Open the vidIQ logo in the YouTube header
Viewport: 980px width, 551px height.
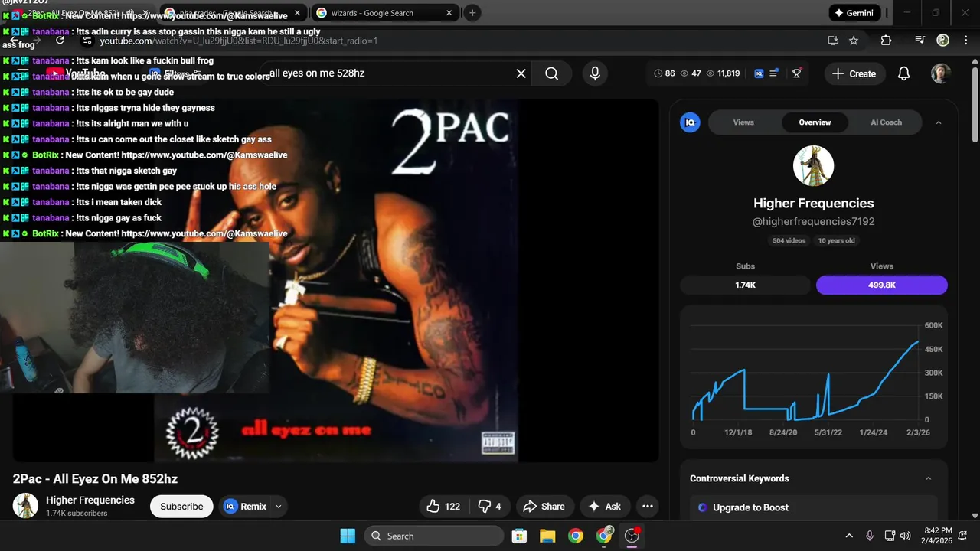pyautogui.click(x=759, y=73)
